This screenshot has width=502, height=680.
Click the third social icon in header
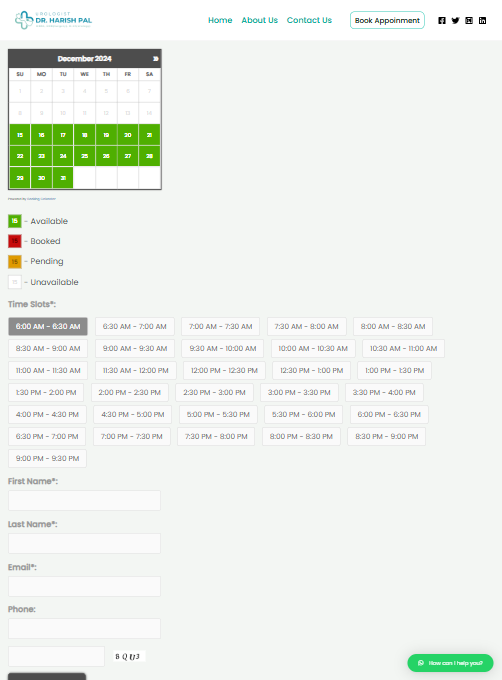[469, 20]
